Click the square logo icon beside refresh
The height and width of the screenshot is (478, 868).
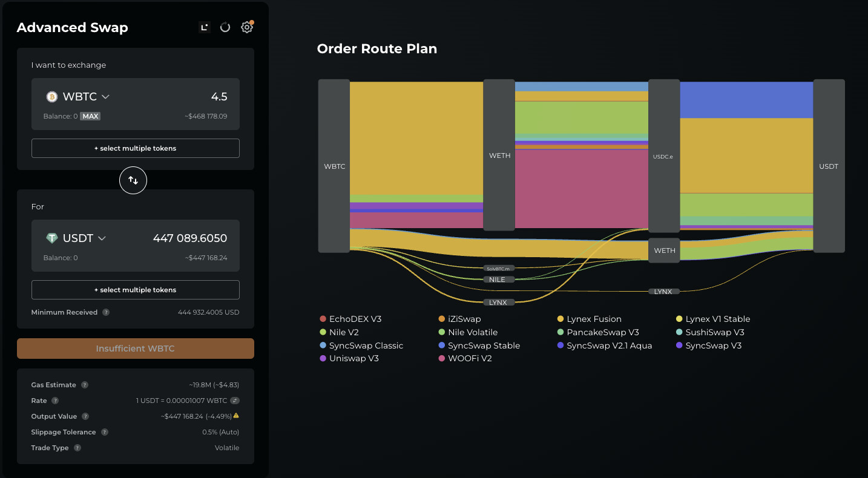coord(205,27)
